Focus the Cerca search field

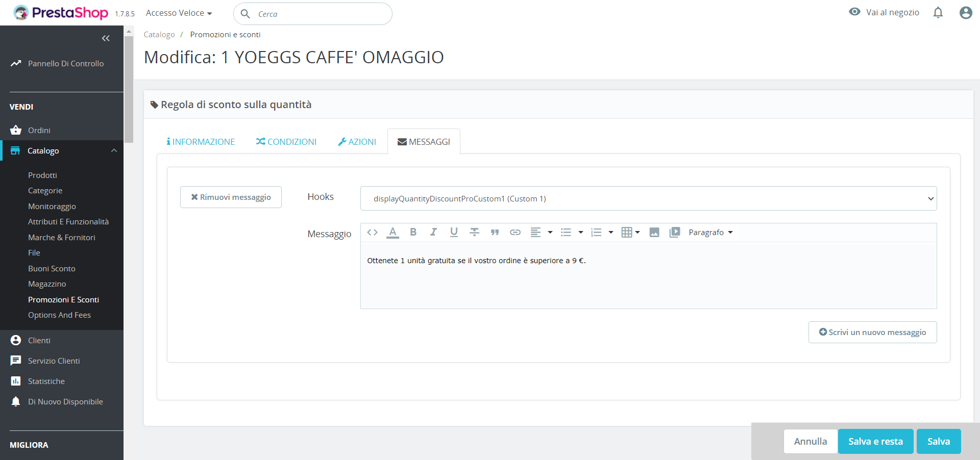(313, 14)
